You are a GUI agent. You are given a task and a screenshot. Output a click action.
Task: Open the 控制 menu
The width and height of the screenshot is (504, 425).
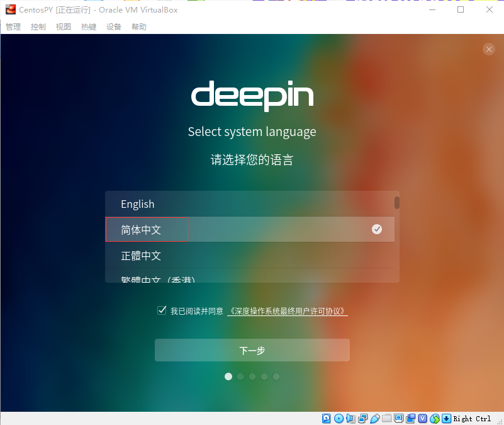pyautogui.click(x=38, y=26)
